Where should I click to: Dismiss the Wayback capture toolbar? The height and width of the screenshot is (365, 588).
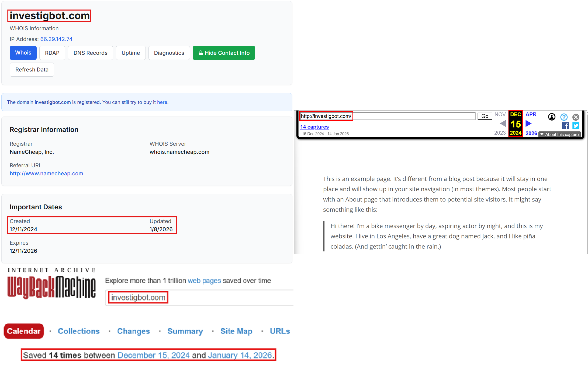(576, 117)
